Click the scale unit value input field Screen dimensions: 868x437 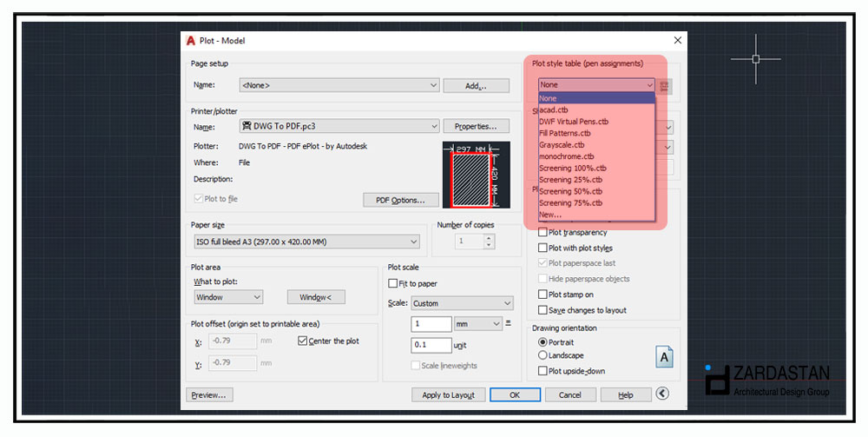pos(431,345)
